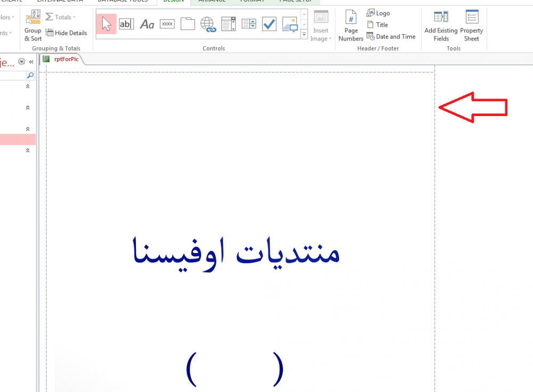Click the navigation pane search magnifier
Image resolution: width=533 pixels, height=392 pixels.
click(x=30, y=75)
